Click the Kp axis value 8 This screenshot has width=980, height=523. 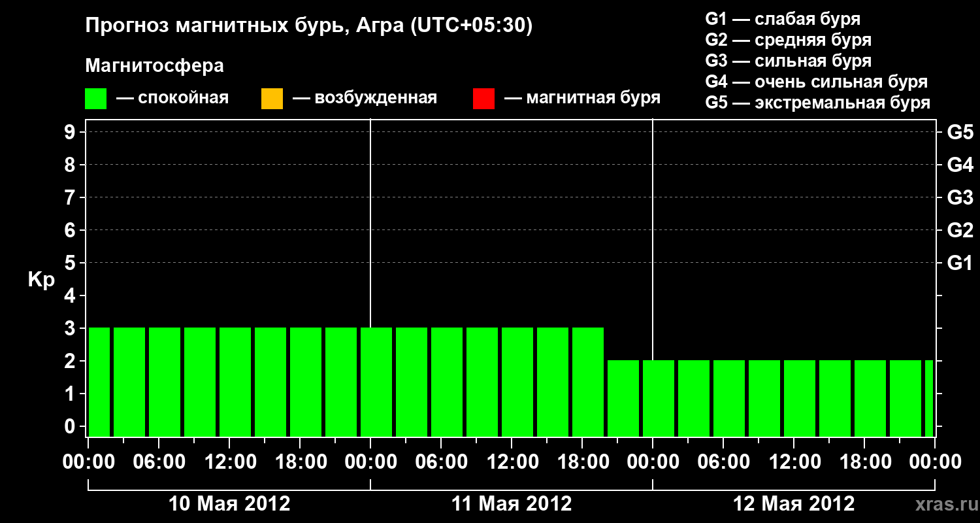[71, 165]
